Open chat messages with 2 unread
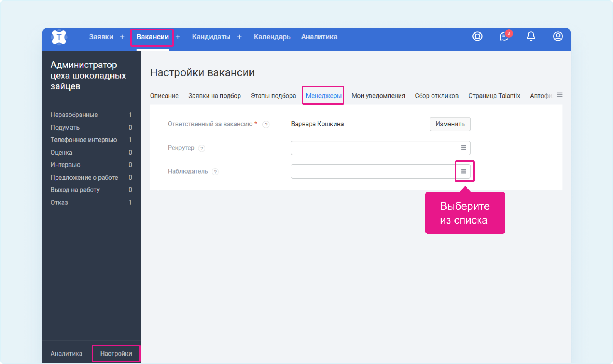Screen dimensions: 613x364 504,37
